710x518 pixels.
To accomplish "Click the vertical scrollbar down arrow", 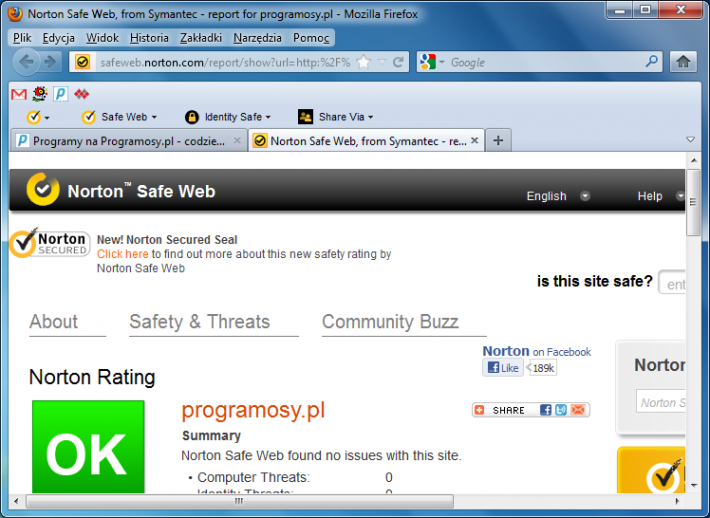I will 693,486.
